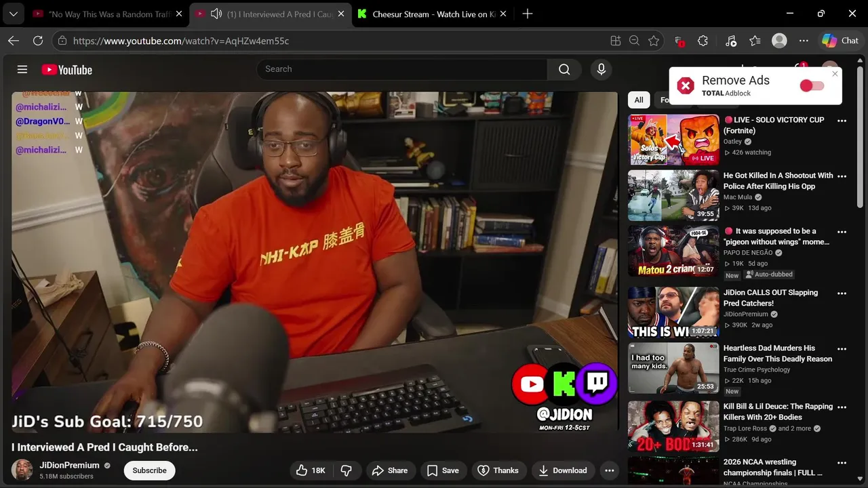Open JiDionPremium channel avatar
This screenshot has width=868, height=488.
point(22,470)
